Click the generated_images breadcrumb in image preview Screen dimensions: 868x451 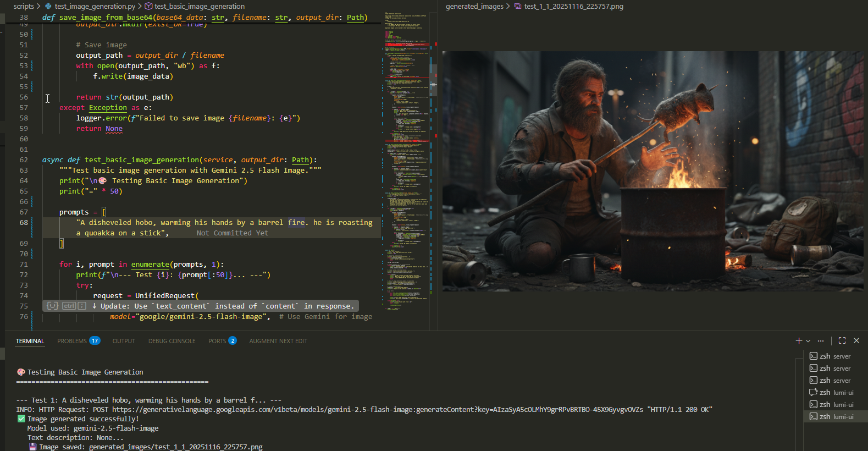[474, 7]
